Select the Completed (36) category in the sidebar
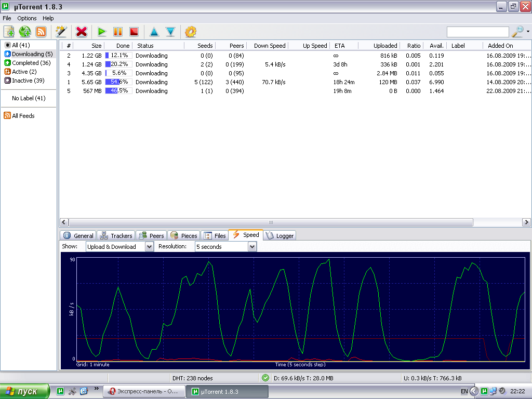 31,63
